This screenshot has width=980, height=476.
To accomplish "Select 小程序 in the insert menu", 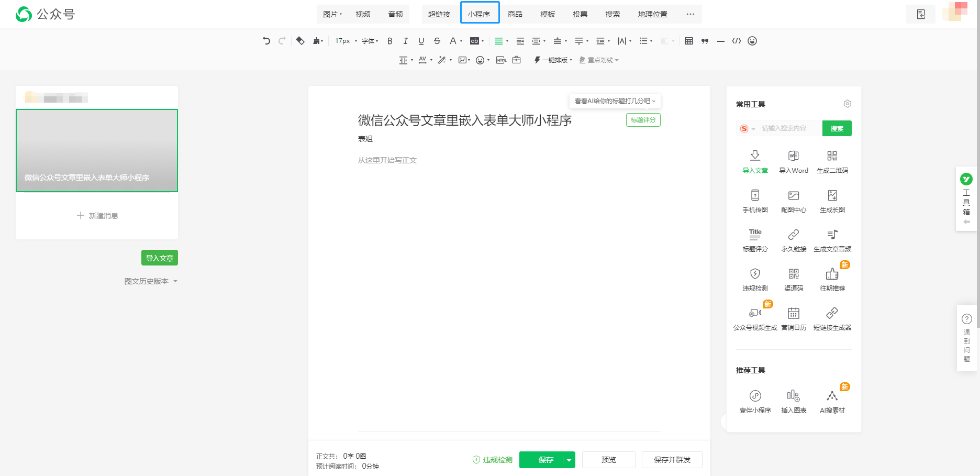I will [480, 14].
